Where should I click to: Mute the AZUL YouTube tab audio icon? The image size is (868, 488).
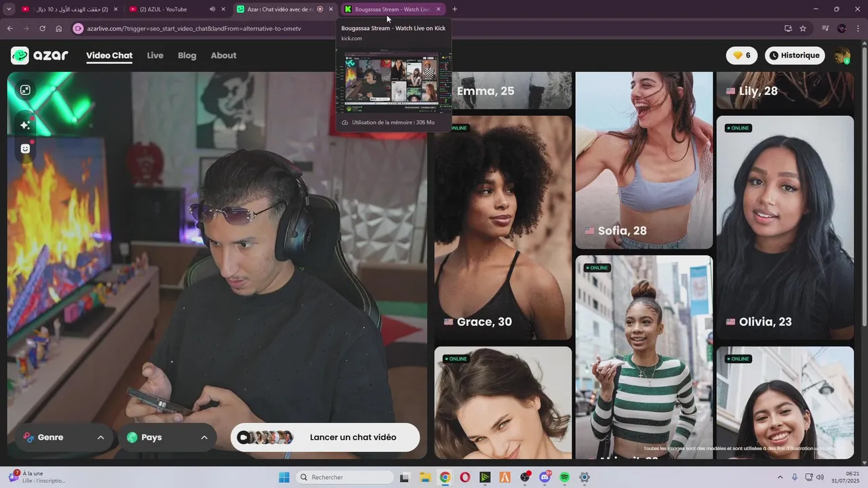212,9
